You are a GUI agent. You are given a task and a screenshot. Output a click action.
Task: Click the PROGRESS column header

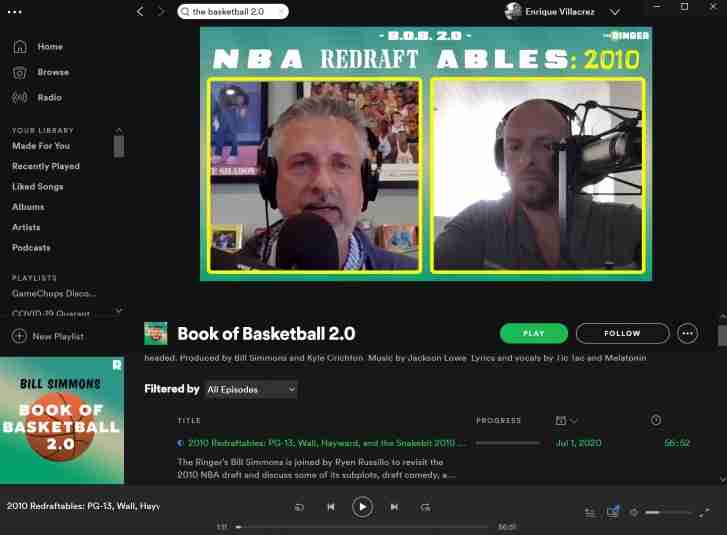coord(499,420)
